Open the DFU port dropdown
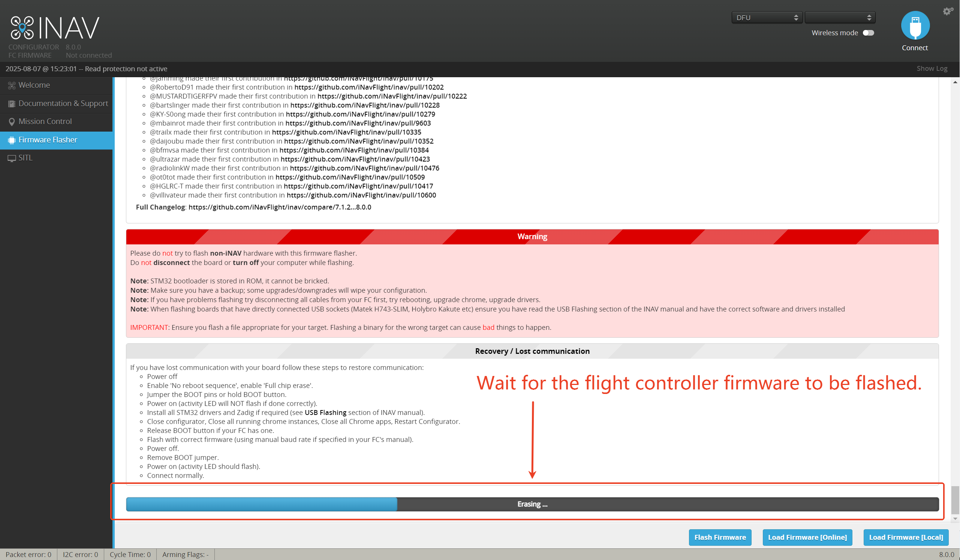This screenshot has height=560, width=960. (x=767, y=18)
